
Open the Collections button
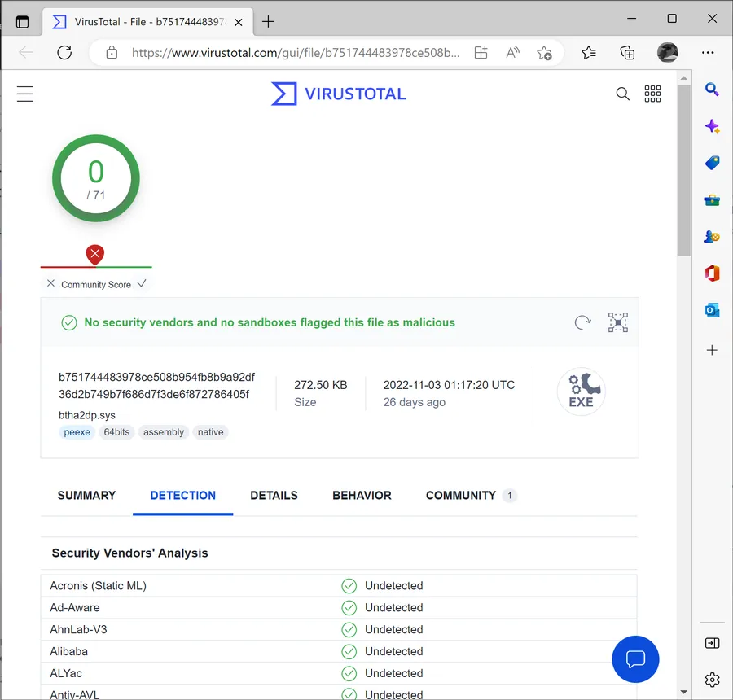point(627,52)
